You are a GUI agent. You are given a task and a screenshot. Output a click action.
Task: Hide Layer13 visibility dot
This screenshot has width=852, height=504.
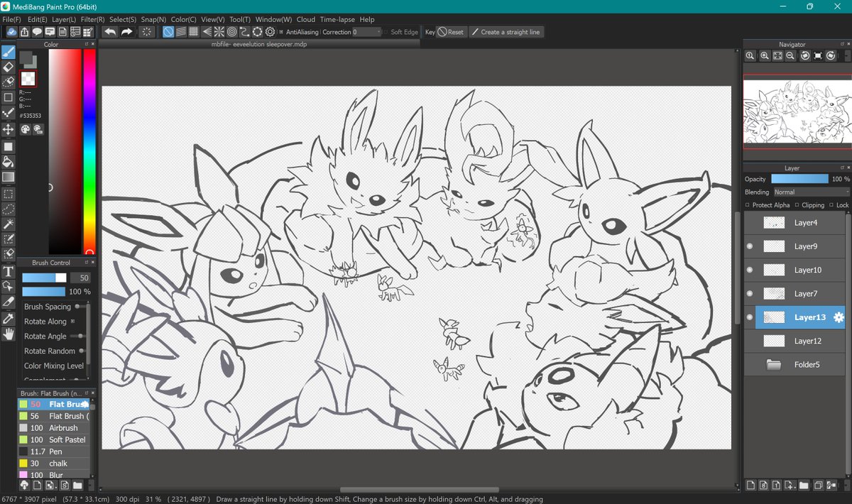(x=750, y=317)
